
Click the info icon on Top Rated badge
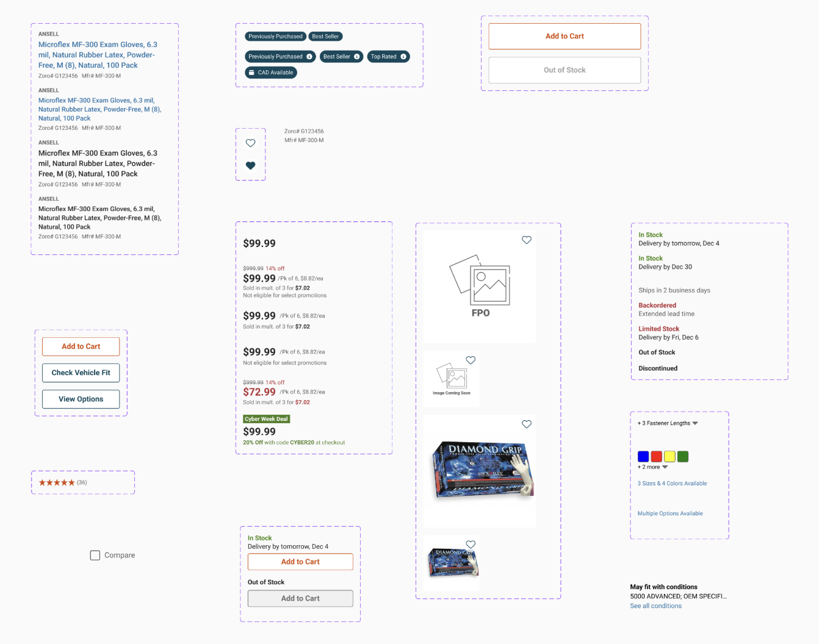coord(403,57)
